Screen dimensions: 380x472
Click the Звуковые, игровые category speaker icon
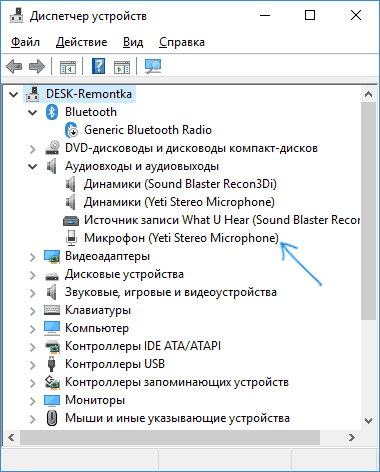click(x=51, y=292)
